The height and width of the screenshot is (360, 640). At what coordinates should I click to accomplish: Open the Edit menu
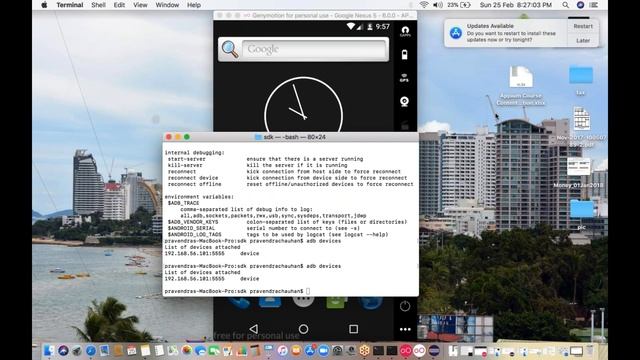click(x=119, y=5)
